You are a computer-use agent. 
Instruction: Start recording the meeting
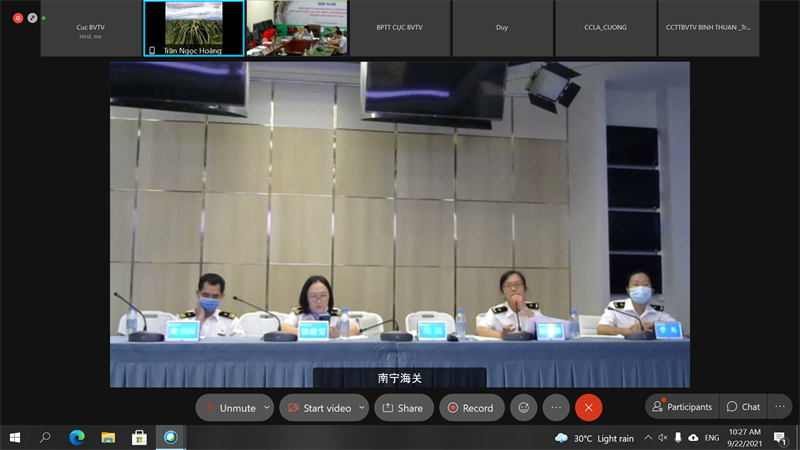(x=471, y=408)
